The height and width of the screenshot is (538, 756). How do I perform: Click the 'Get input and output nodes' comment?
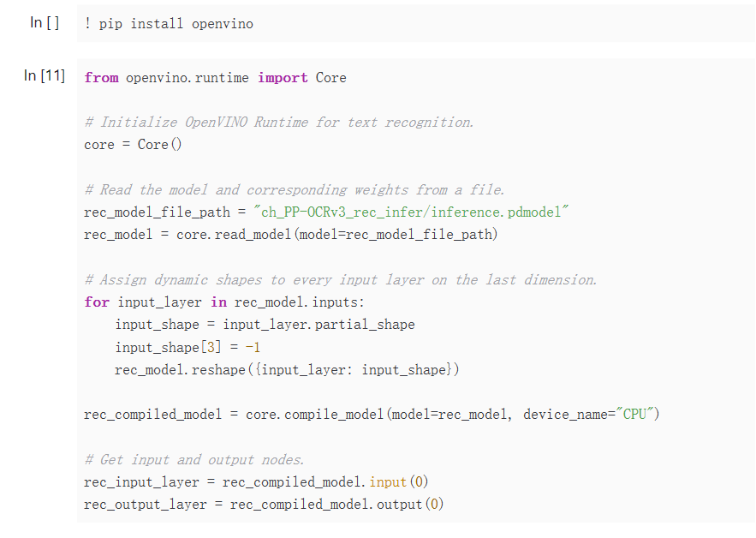click(194, 460)
